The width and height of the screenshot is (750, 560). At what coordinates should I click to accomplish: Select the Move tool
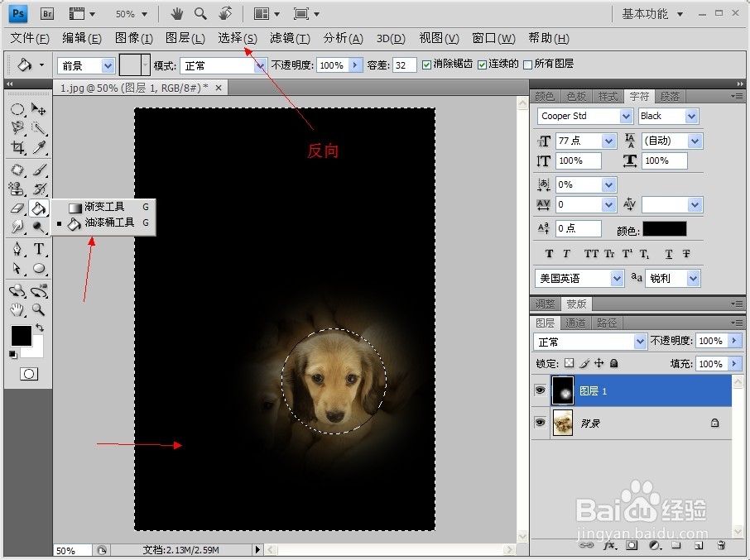(x=39, y=109)
